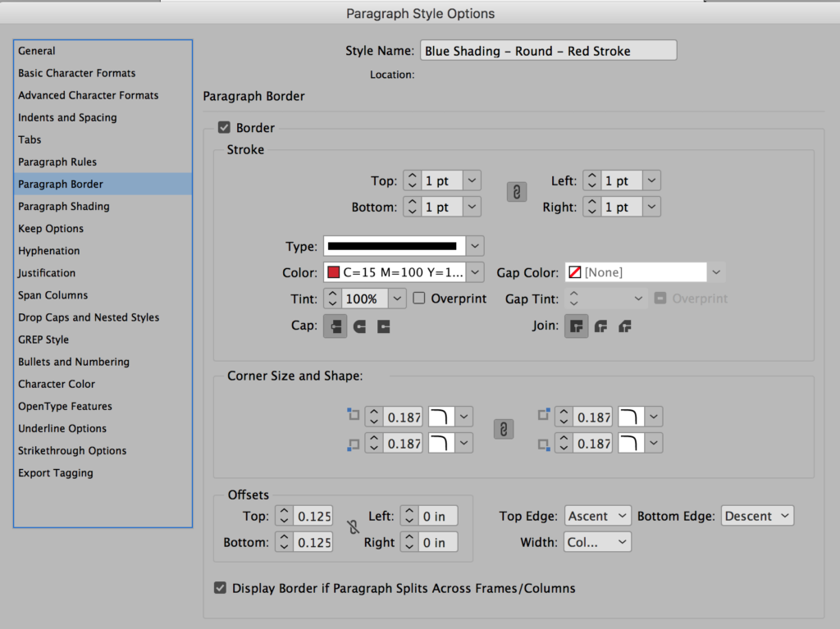Open the stroke Type dropdown
Image resolution: width=840 pixels, height=629 pixels.
(474, 245)
